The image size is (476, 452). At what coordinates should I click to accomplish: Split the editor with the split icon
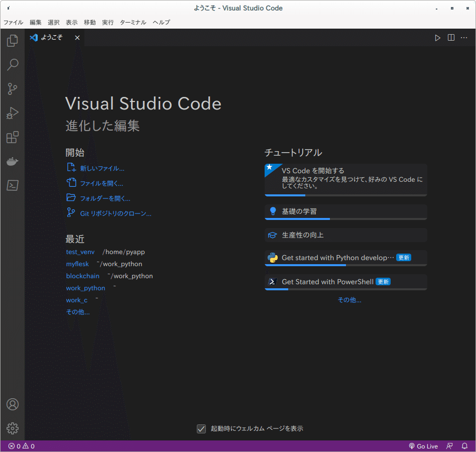point(451,38)
